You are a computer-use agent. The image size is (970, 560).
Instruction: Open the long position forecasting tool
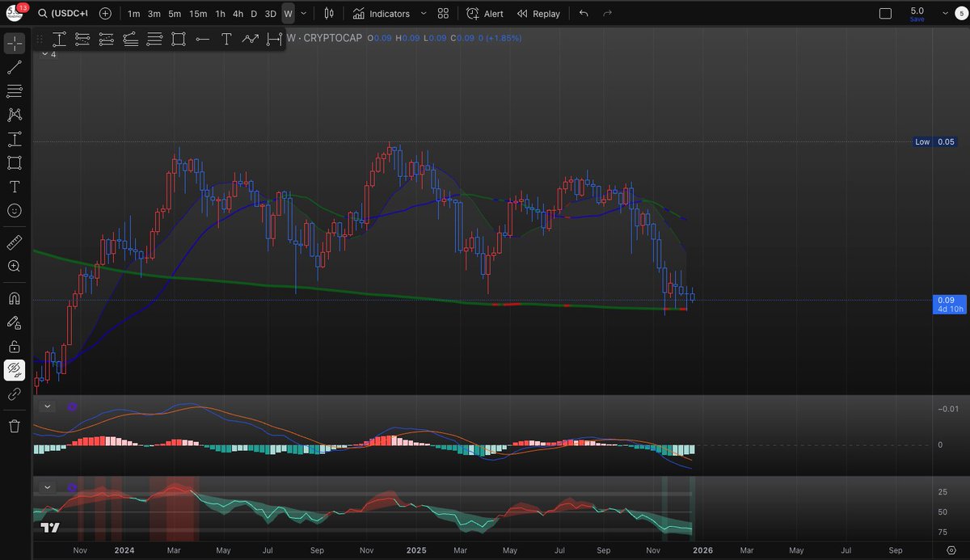pyautogui.click(x=15, y=138)
